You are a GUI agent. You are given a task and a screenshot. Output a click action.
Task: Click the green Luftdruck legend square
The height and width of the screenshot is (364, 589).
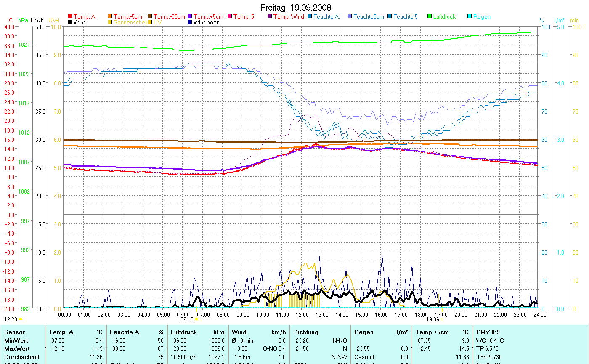430,16
